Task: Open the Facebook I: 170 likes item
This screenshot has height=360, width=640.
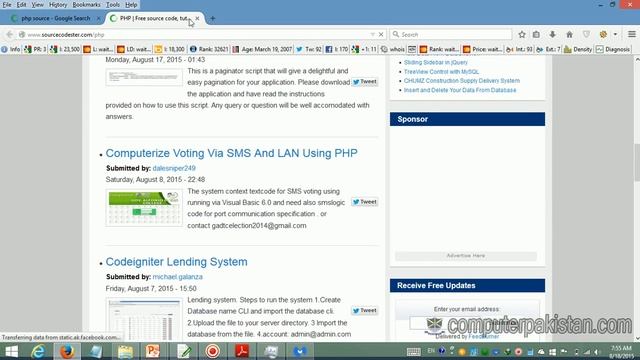Action: (x=337, y=49)
